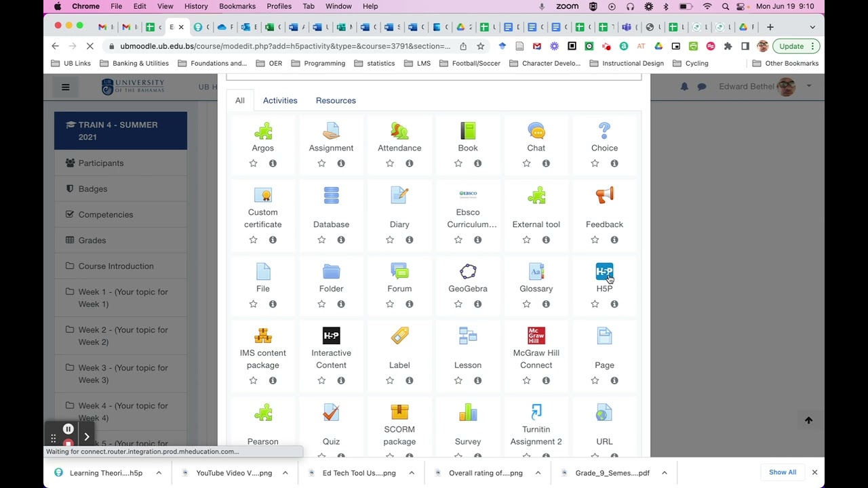Pick the Attendance activity icon
The image size is (868, 488).
click(x=399, y=131)
